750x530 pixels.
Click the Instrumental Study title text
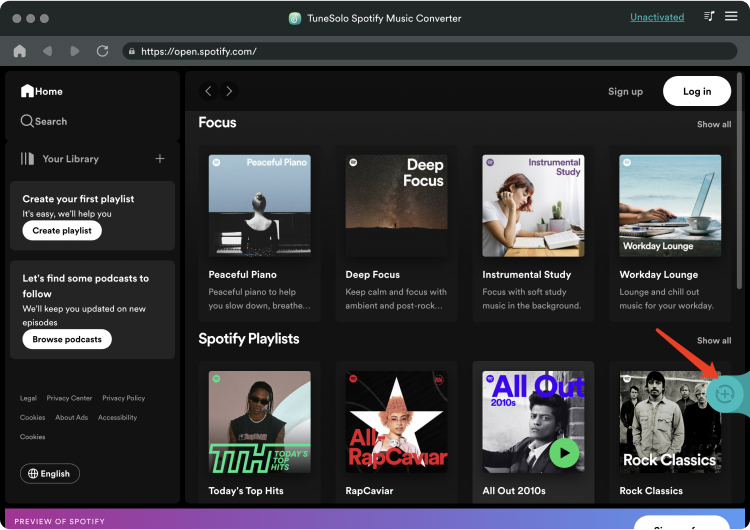[x=527, y=275]
